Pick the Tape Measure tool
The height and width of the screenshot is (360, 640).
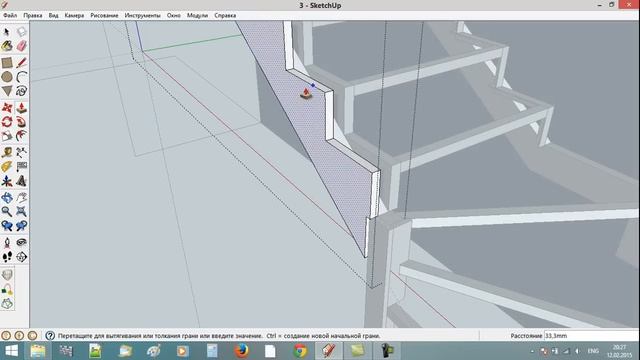pos(7,152)
